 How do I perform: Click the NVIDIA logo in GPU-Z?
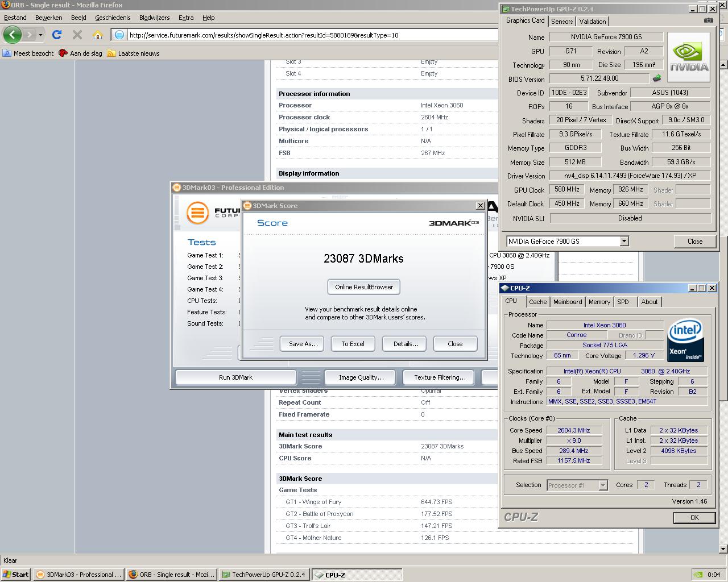pos(688,57)
